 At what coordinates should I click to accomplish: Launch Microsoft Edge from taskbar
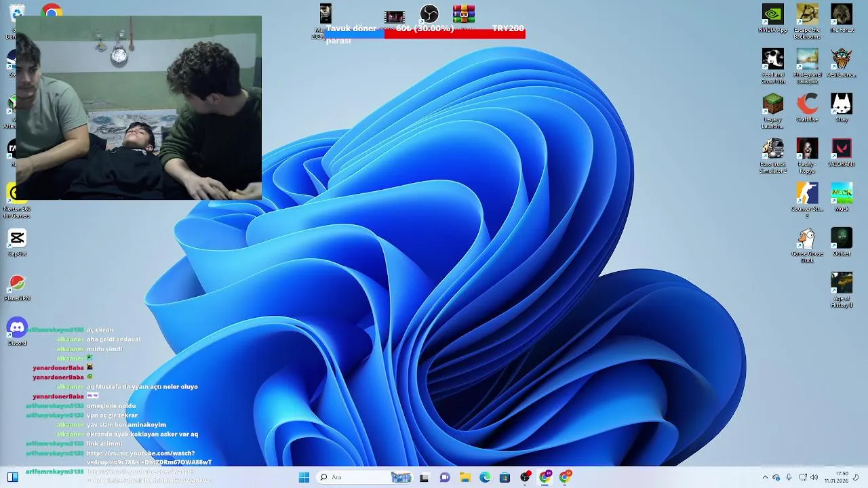click(x=485, y=477)
